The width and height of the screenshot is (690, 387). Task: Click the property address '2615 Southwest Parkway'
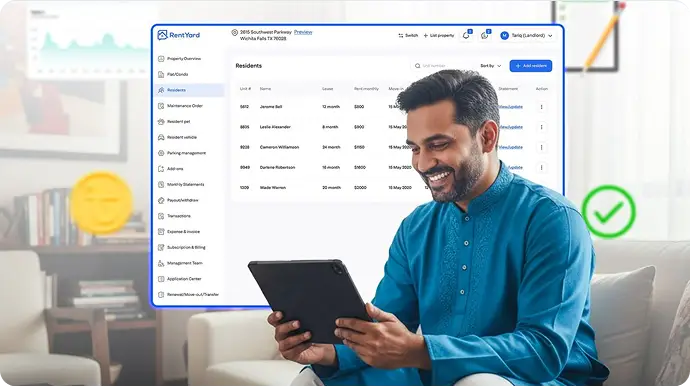coord(266,33)
